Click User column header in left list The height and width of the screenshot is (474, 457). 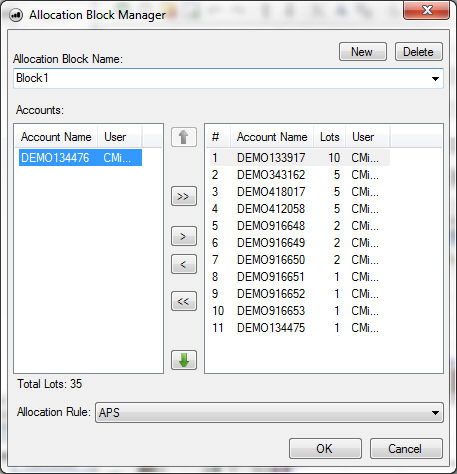click(120, 137)
